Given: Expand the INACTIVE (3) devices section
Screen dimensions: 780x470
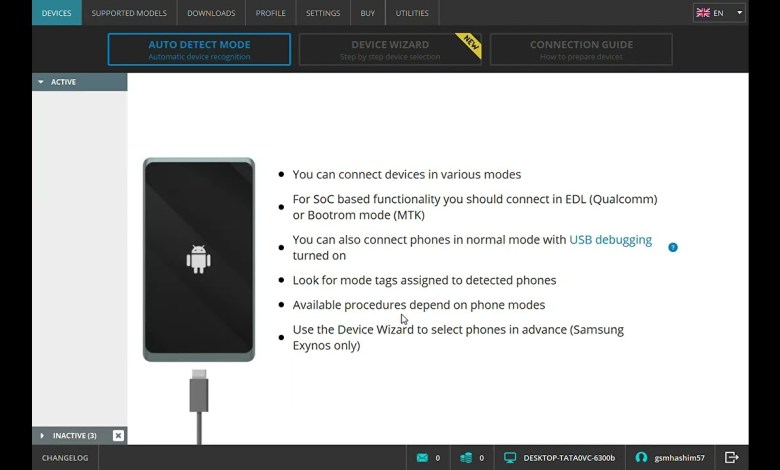Looking at the screenshot, I should click(x=42, y=436).
